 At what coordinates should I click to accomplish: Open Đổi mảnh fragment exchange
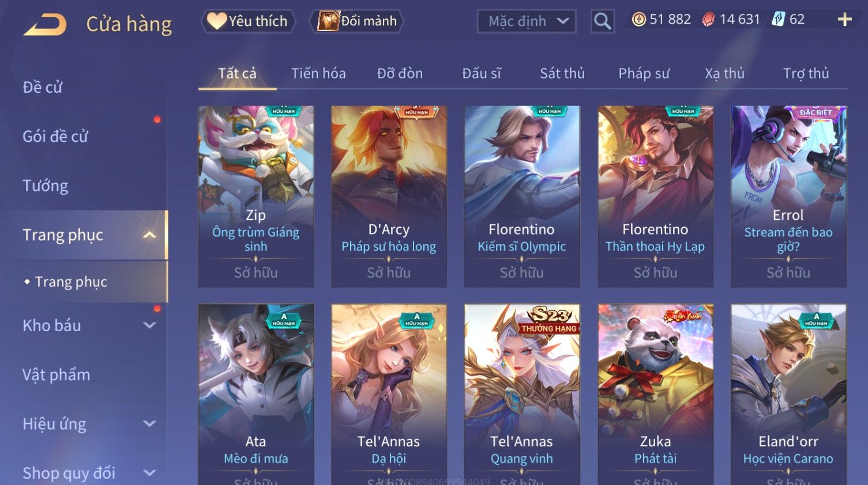pos(356,21)
